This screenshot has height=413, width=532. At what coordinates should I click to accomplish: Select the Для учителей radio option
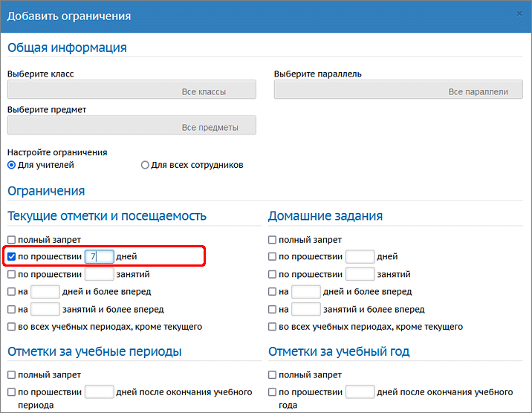(x=12, y=165)
